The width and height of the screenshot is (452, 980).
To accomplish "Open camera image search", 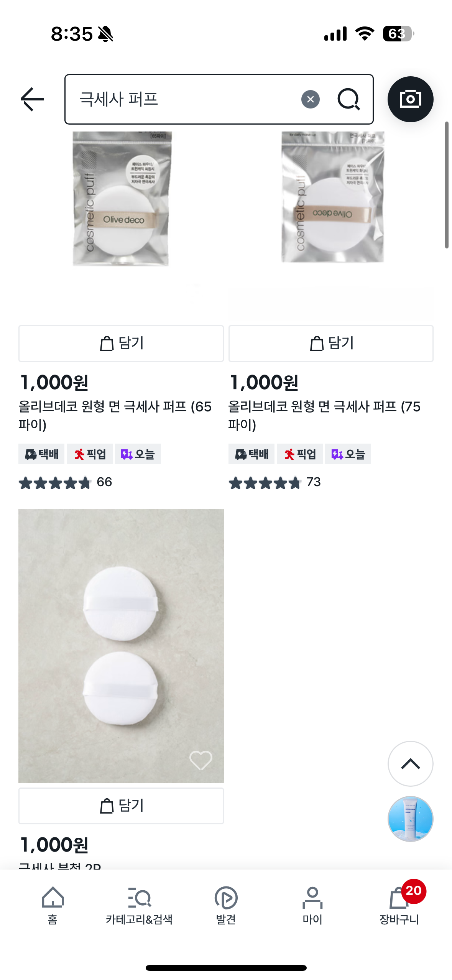I will [410, 99].
